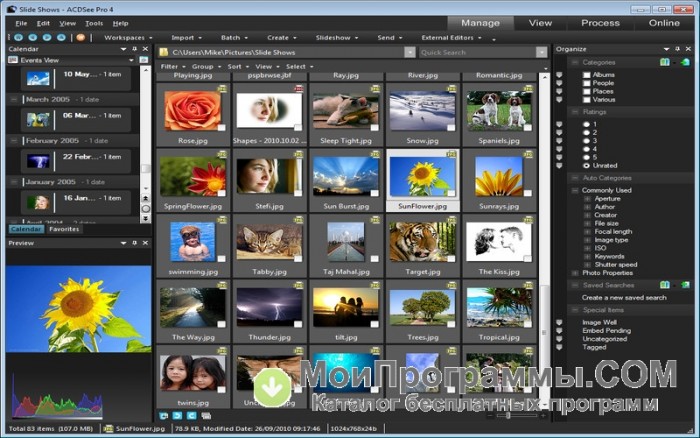Image resolution: width=700 pixels, height=438 pixels.
Task: Open the External Editors button
Action: pos(451,38)
